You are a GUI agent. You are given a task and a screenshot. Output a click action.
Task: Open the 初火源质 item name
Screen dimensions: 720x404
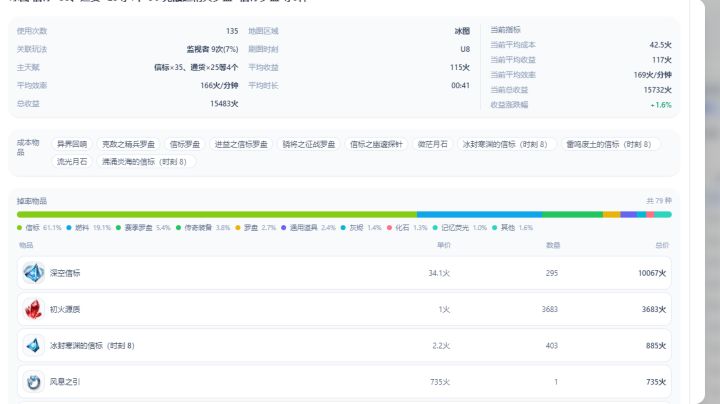(65, 309)
